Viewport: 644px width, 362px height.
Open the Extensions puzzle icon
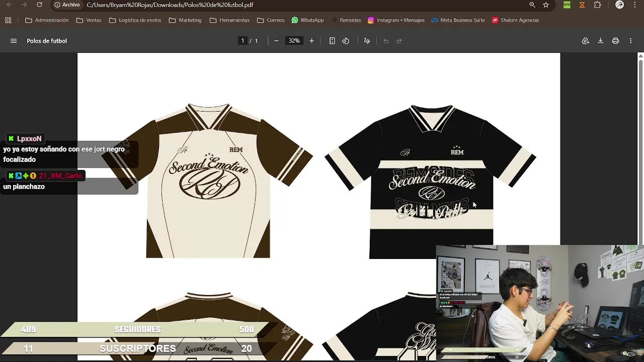pos(597,5)
